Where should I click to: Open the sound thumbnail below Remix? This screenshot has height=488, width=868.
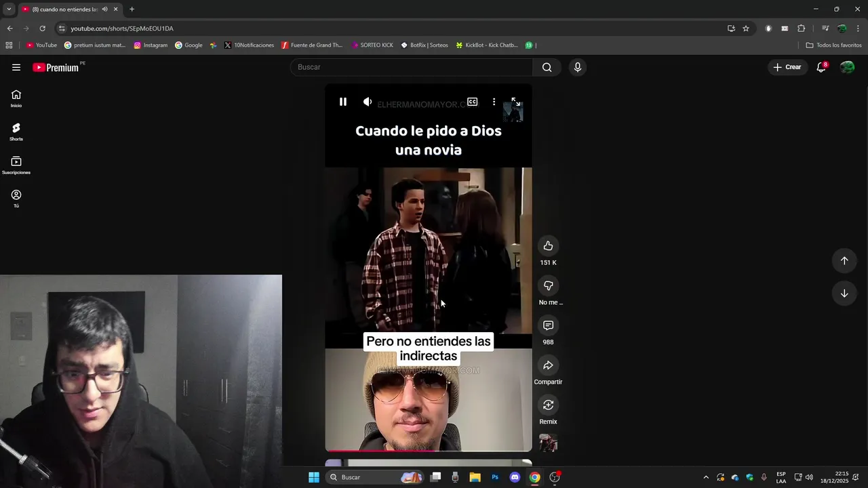548,443
